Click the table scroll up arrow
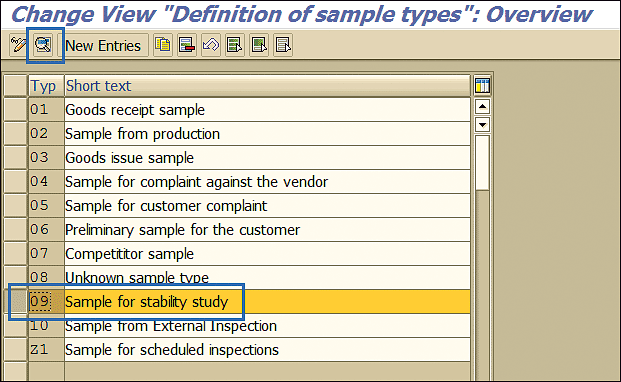The width and height of the screenshot is (621, 382). coord(482,107)
